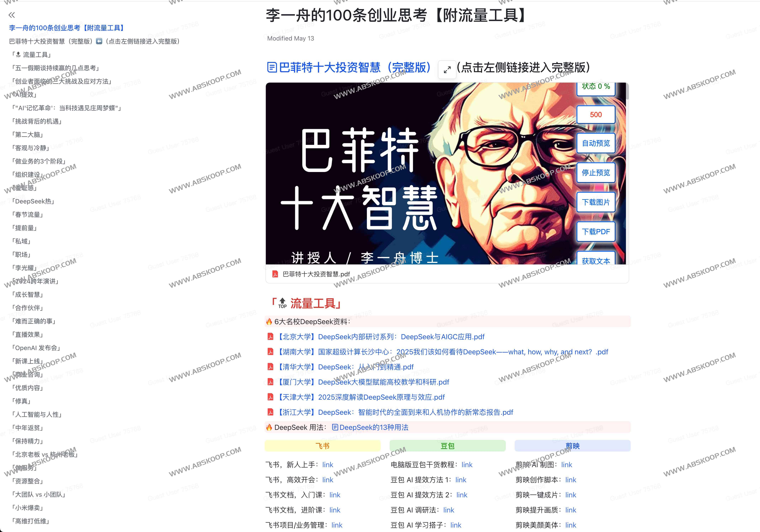Click the PDF icon next to 【清华大学】file
This screenshot has height=532, width=760.
(270, 367)
